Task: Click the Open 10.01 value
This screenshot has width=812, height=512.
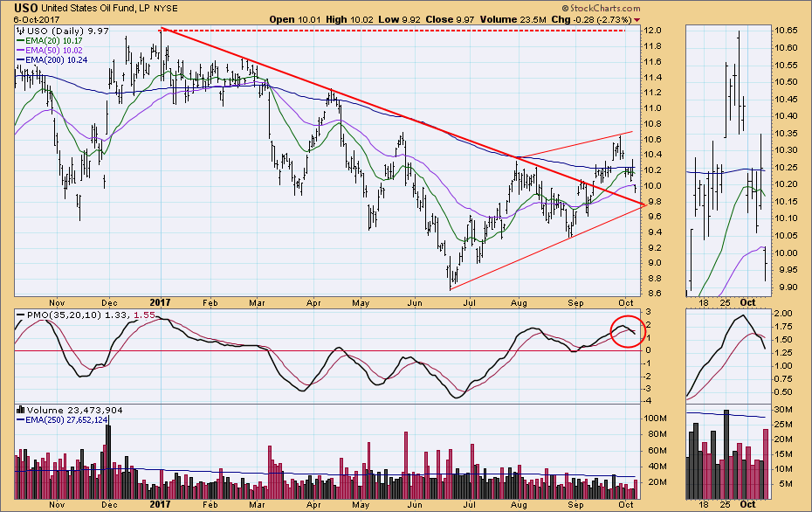Action: coord(295,19)
